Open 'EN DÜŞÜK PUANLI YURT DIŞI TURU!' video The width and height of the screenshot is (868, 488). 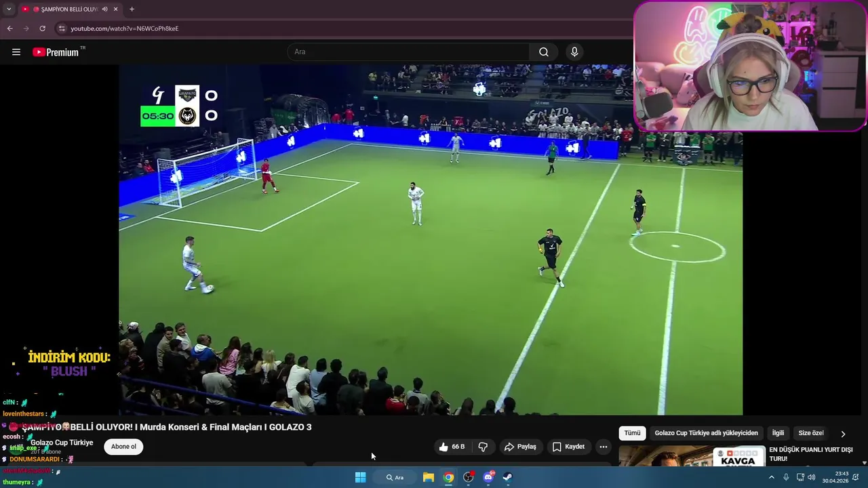pos(811,454)
